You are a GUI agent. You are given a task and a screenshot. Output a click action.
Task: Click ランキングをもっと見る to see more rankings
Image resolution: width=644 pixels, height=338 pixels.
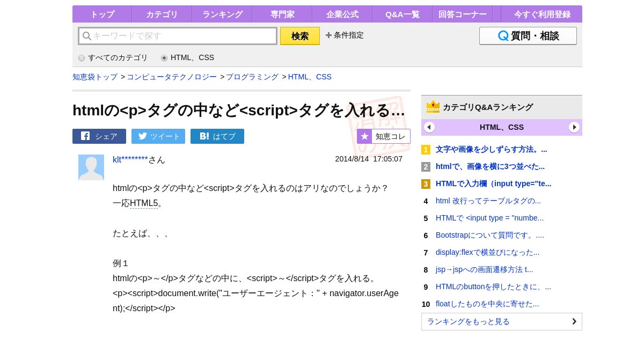pos(502,321)
